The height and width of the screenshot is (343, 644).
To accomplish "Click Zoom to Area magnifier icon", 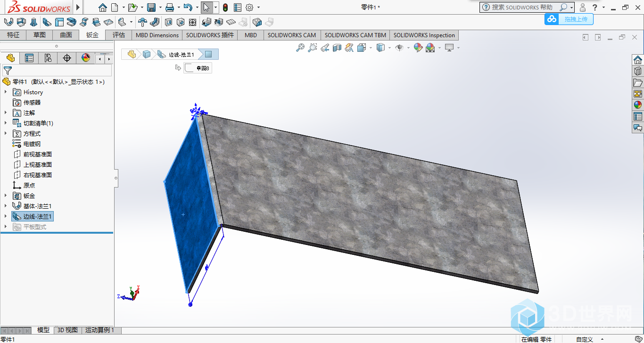I will [313, 48].
